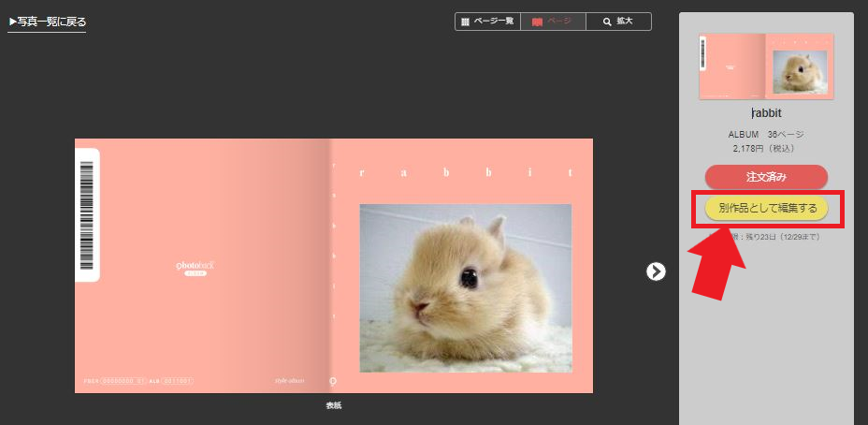This screenshot has height=425, width=868.
Task: Click the 注文済み button
Action: (x=766, y=177)
